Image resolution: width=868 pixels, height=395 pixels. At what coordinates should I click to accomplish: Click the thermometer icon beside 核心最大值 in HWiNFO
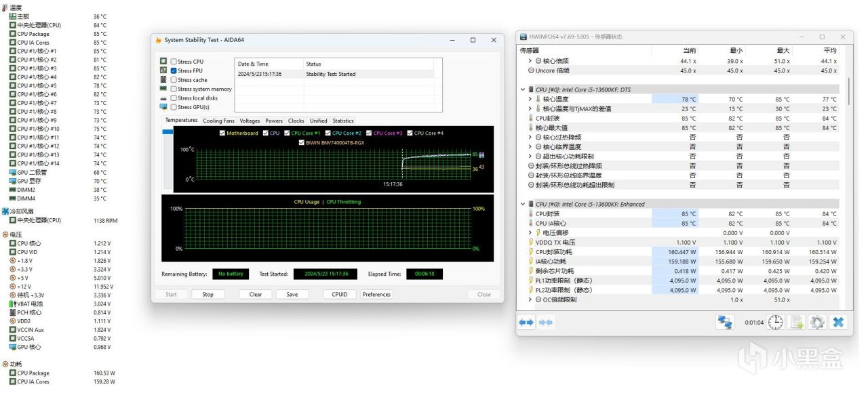point(531,127)
